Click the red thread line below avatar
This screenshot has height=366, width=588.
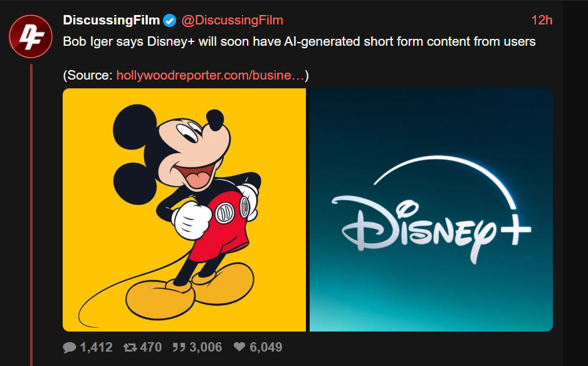click(31, 215)
